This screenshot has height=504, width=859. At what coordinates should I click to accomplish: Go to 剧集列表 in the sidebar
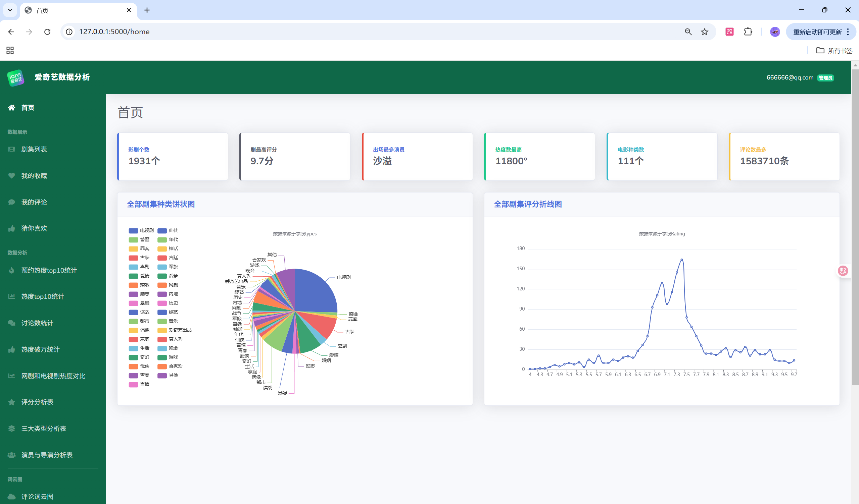34,149
